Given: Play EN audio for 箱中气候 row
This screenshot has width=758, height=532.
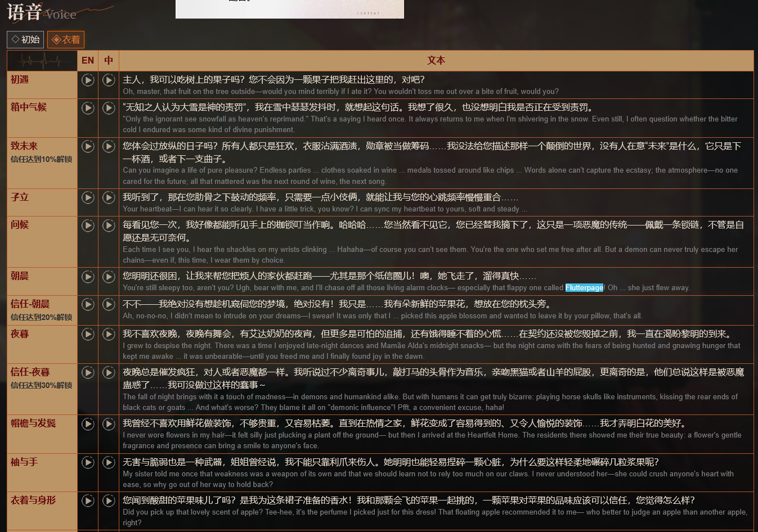Looking at the screenshot, I should 88,107.
